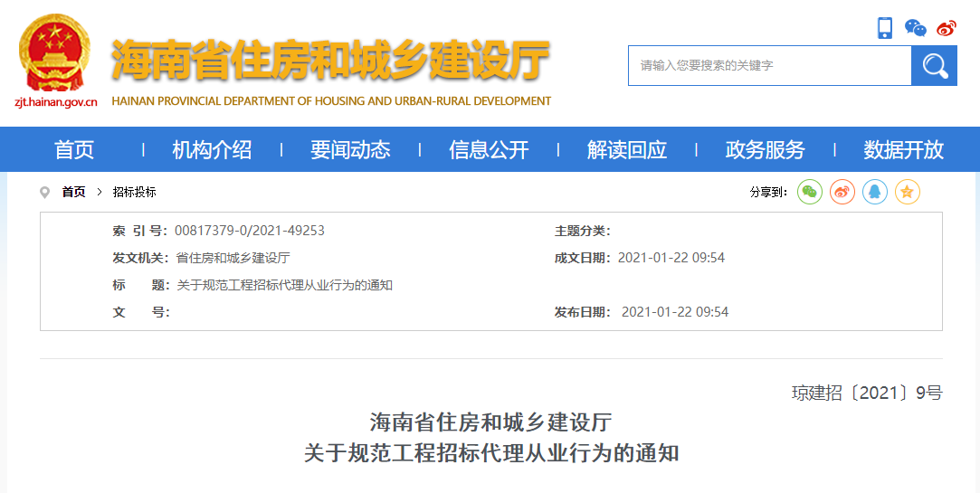Open 解读回应 navigation item
The image size is (980, 493).
(627, 150)
